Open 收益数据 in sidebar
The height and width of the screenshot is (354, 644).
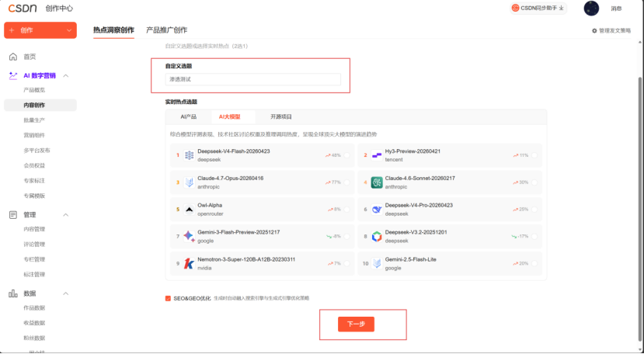(34, 323)
